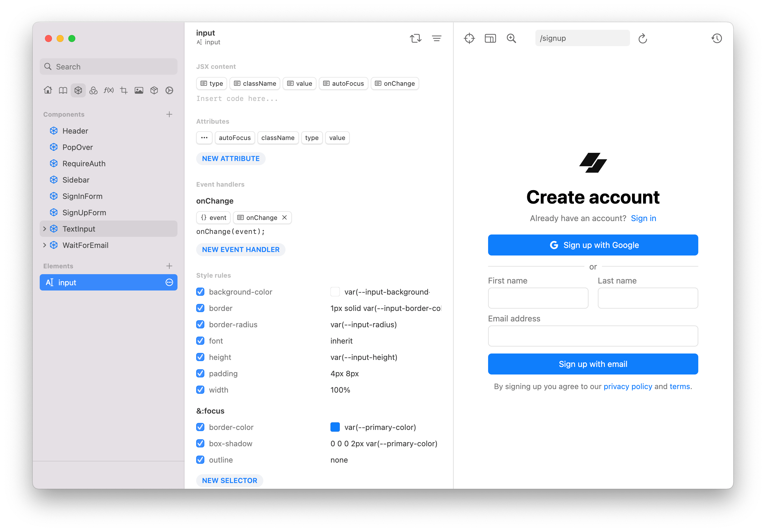Open the f(x) functions panel
Viewport: 766px width, 532px height.
(x=108, y=90)
